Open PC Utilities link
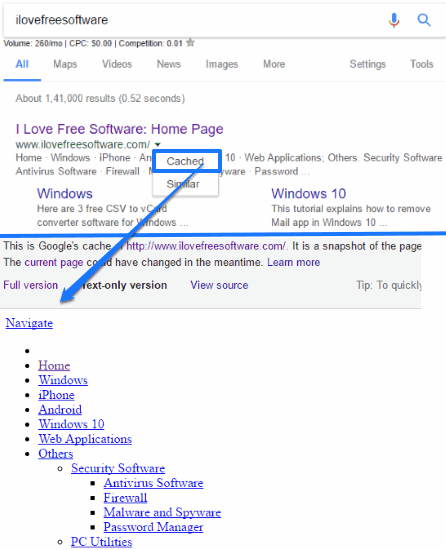446x550 pixels. coord(101,542)
